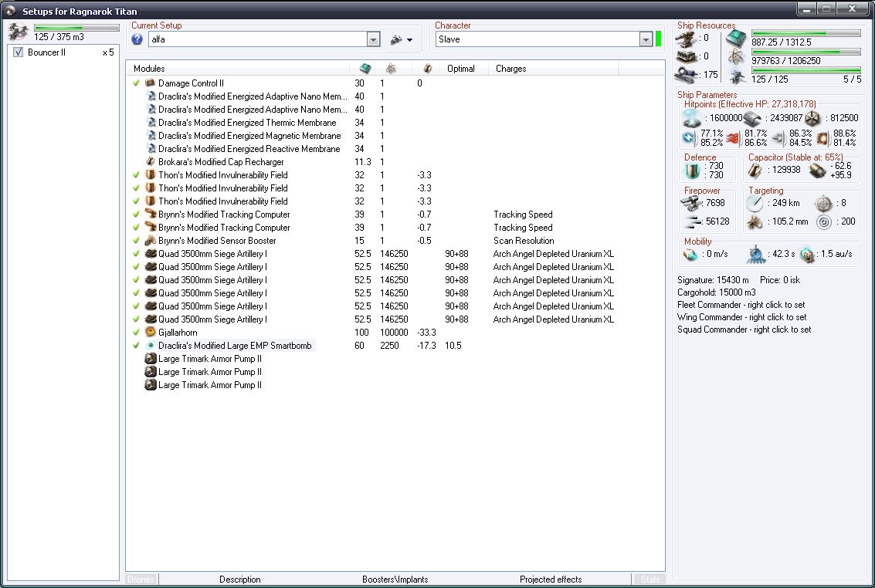Click the scan resolution icon showing 105.2 mm

click(x=755, y=221)
